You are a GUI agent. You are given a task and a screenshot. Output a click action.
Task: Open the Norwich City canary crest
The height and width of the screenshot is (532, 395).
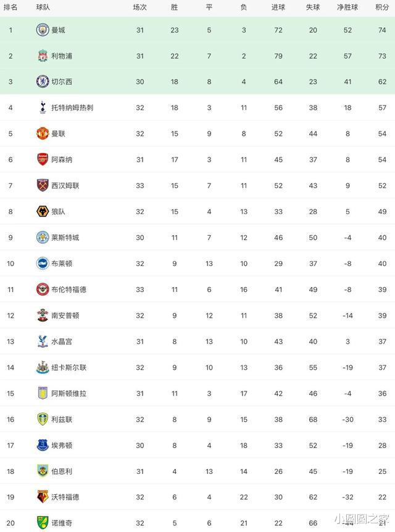pyautogui.click(x=43, y=523)
